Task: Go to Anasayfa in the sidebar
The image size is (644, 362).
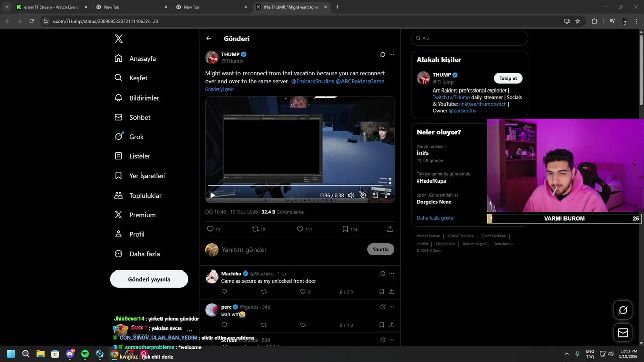Action: 135,58
